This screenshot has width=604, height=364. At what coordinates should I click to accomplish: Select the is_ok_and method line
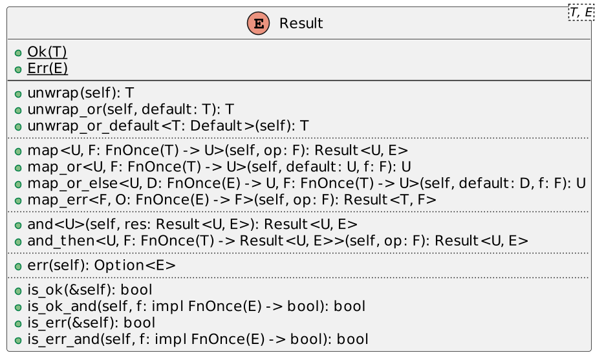tap(196, 306)
